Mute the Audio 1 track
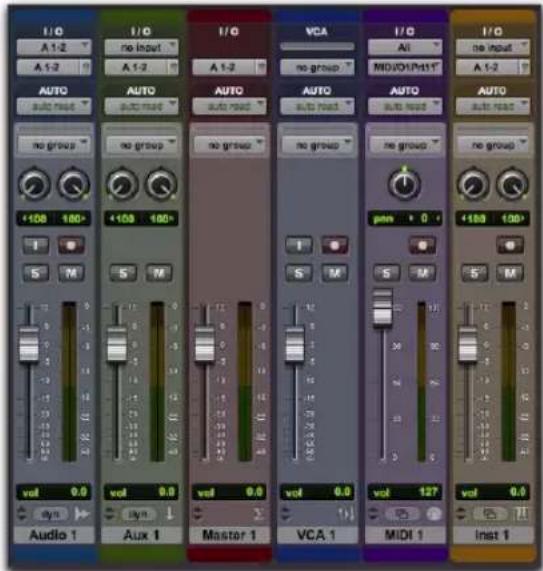 [x=71, y=273]
